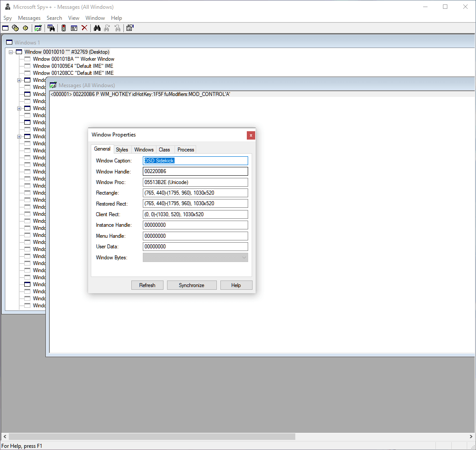Open the Search menu

click(x=54, y=18)
